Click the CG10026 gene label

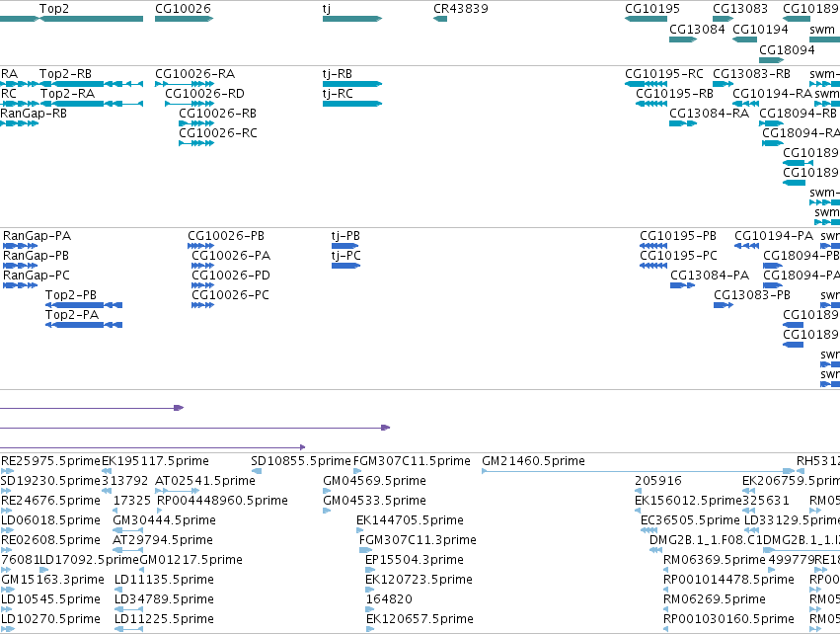184,9
